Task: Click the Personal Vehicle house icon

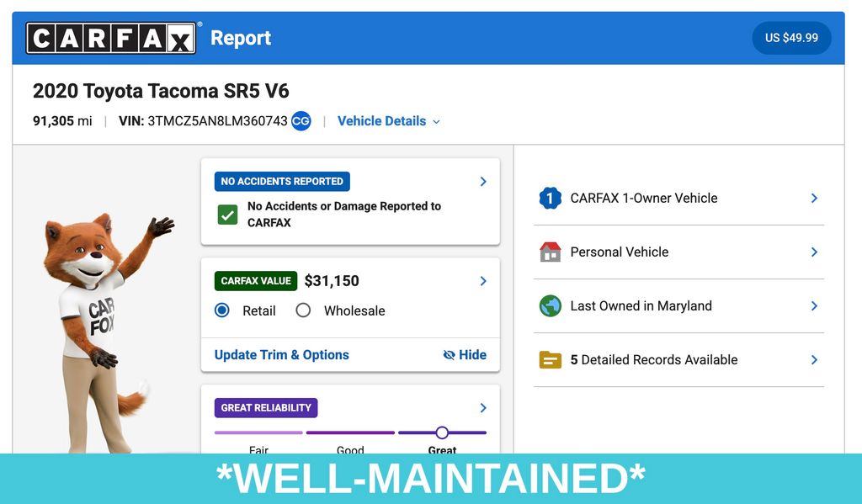Action: click(550, 252)
